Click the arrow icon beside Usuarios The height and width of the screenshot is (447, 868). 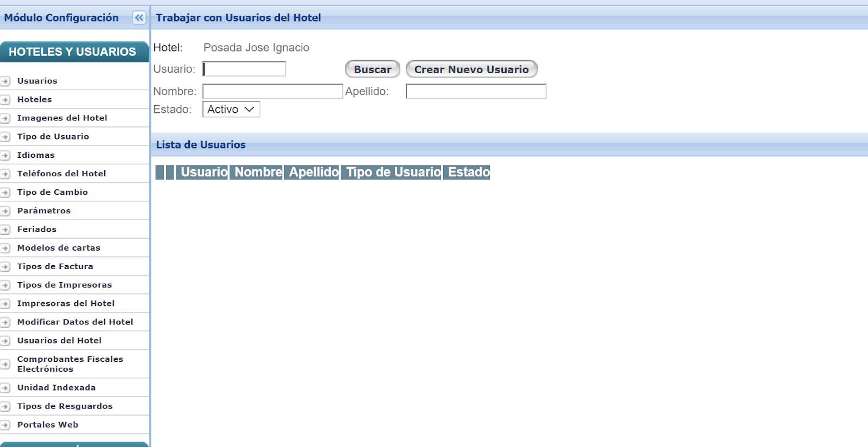click(5, 81)
